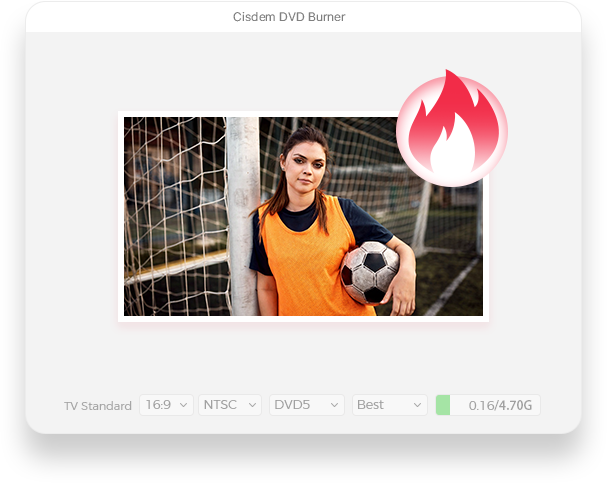607x483 pixels.
Task: Click the TV Standard label
Action: (x=98, y=406)
